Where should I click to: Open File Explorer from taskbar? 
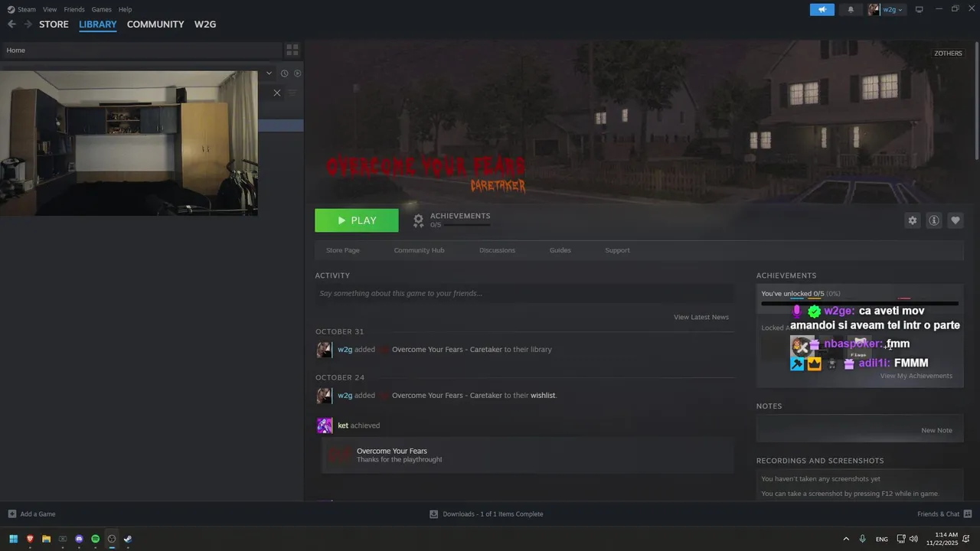click(x=46, y=539)
